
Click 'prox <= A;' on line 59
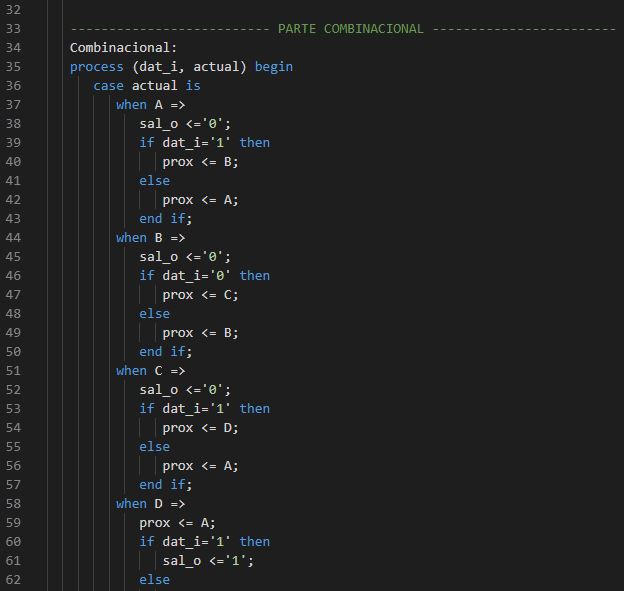(x=177, y=523)
